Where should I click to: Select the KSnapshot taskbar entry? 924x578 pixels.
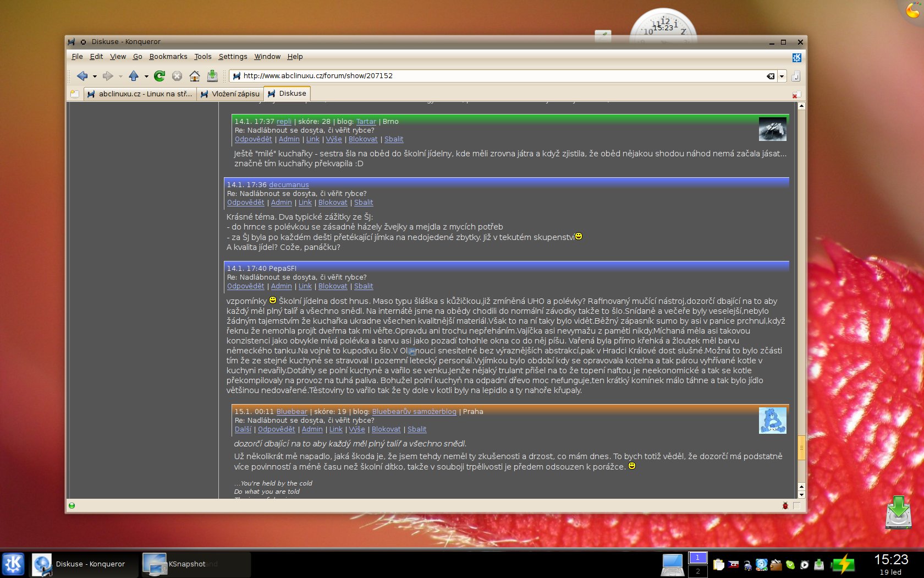tap(196, 564)
